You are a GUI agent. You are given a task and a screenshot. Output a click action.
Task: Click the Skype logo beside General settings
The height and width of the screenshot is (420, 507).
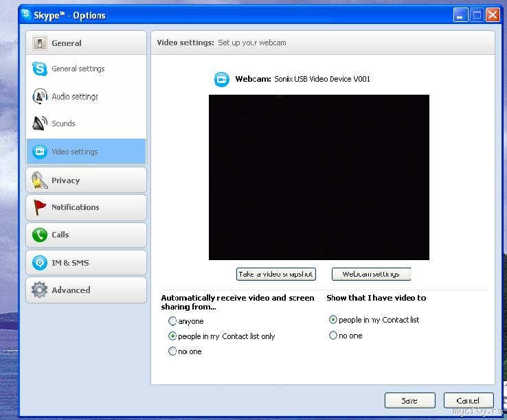[40, 69]
